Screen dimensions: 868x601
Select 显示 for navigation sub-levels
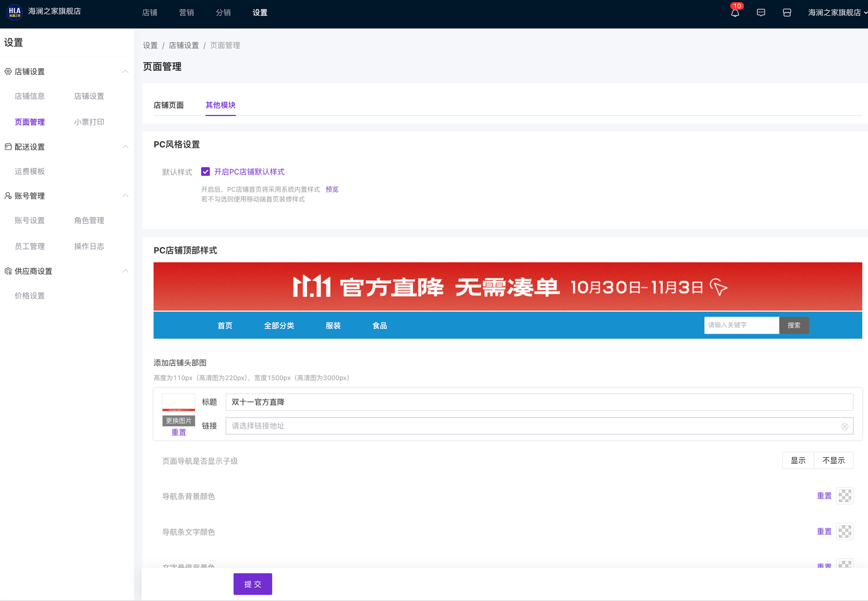[797, 461]
